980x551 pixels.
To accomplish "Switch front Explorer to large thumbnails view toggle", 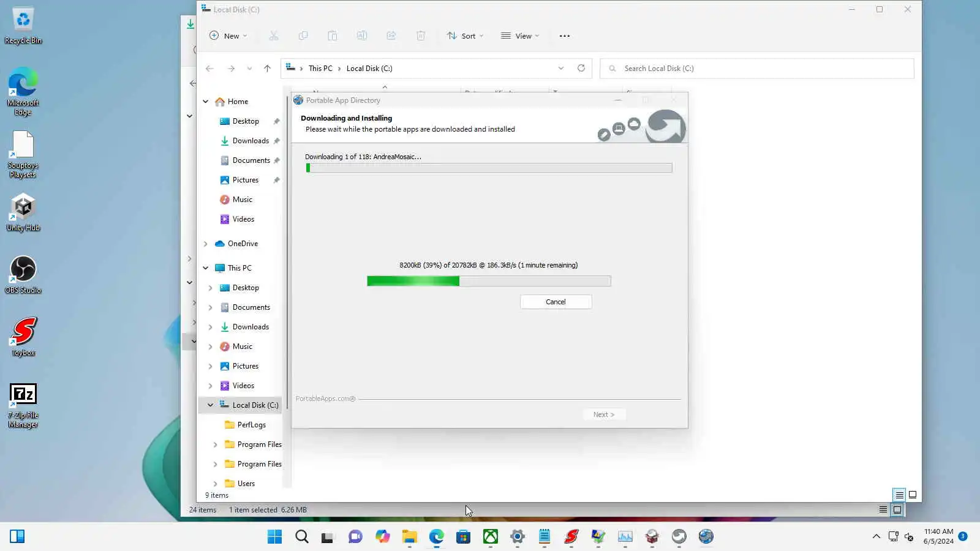I will tap(913, 495).
